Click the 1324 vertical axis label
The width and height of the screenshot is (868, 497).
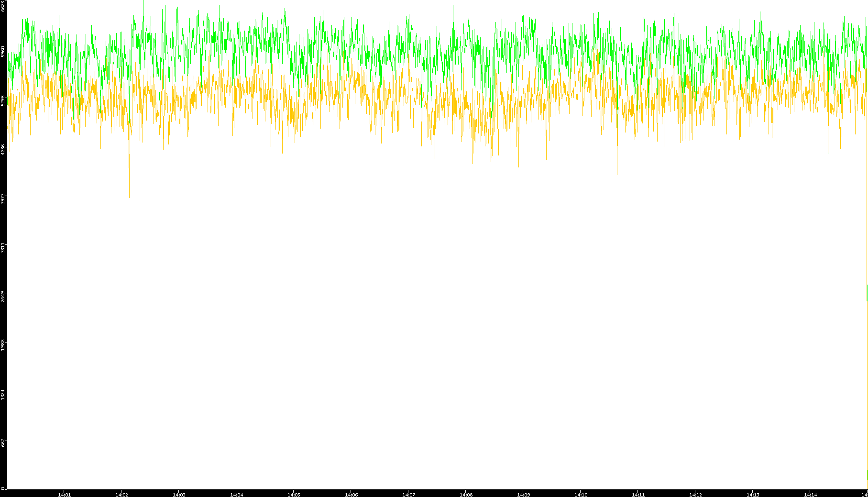point(3,395)
